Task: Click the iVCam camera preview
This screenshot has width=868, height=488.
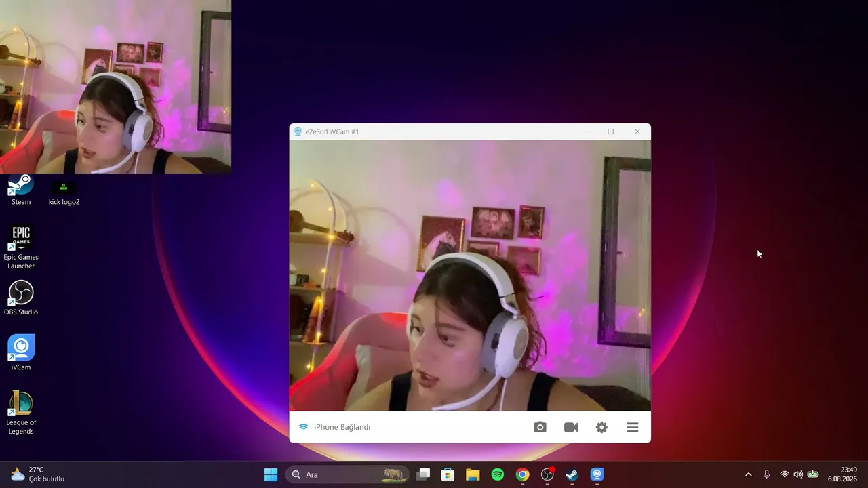Action: pos(470,276)
